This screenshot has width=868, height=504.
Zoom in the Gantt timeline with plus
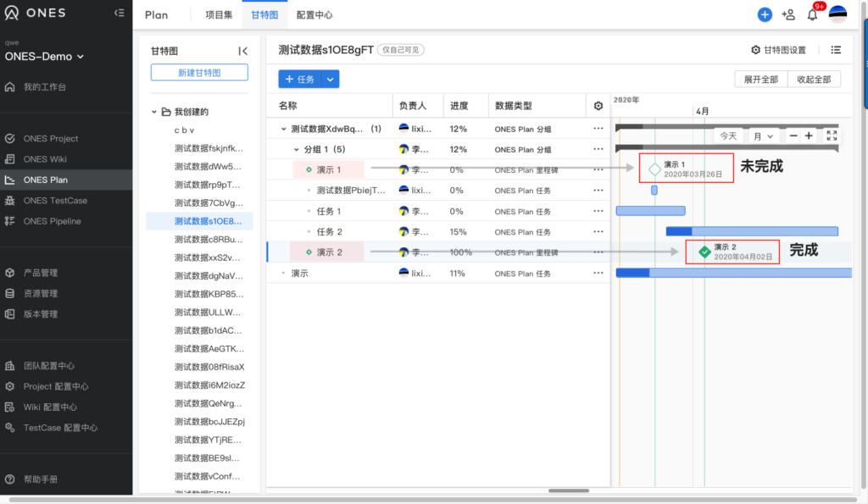click(809, 136)
